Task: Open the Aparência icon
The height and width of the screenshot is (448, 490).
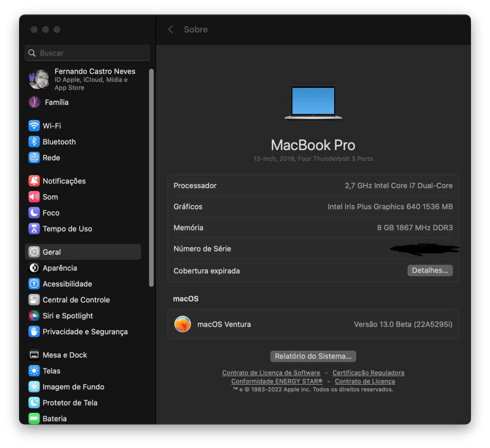Action: pos(34,268)
